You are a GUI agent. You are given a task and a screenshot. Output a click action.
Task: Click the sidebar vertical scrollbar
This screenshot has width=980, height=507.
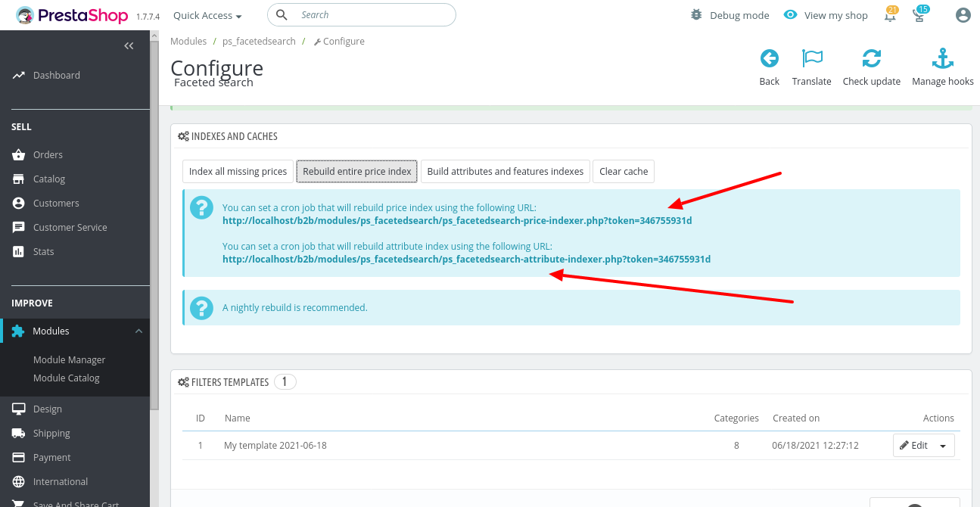tap(154, 227)
